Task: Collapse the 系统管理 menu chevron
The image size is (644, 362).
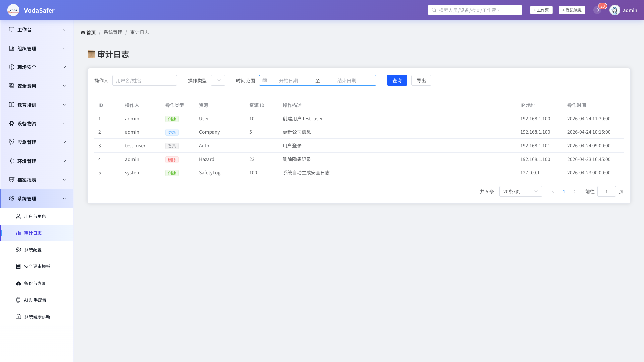Action: coord(64,198)
